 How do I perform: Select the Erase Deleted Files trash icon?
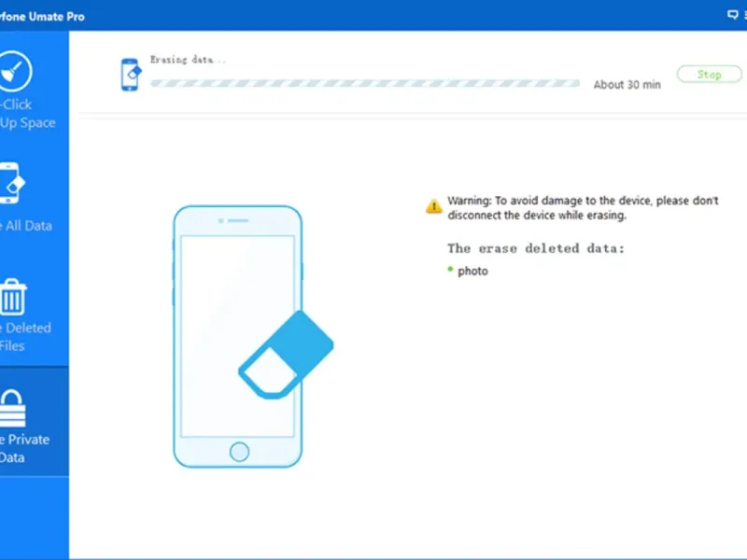click(13, 297)
